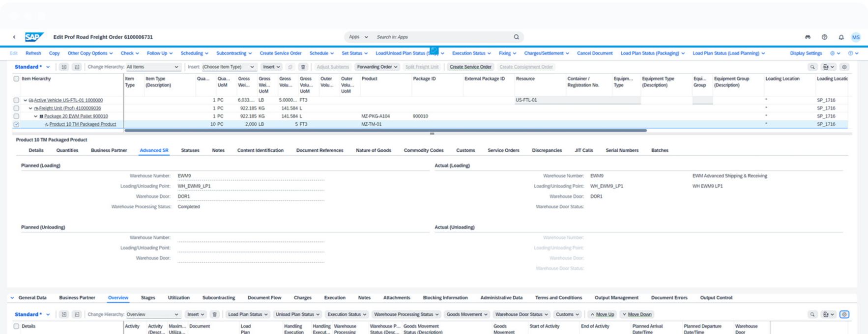The width and height of the screenshot is (868, 334).
Task: Expand the Forwarding Order dropdown button
Action: pyautogui.click(x=377, y=67)
